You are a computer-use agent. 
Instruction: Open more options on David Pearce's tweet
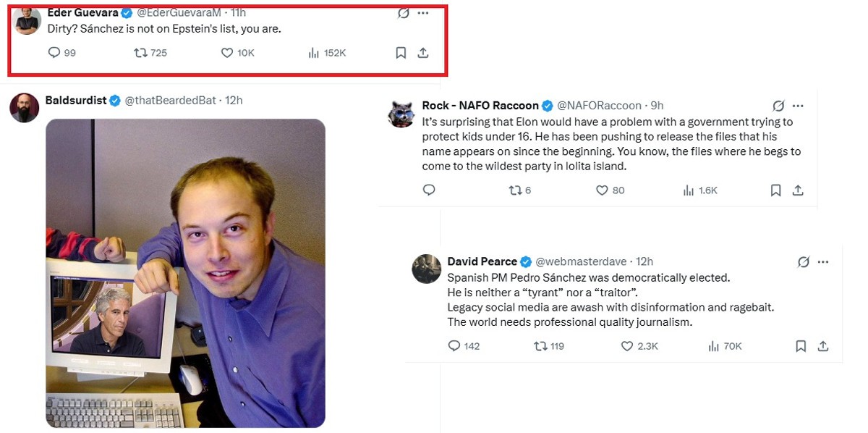(823, 262)
